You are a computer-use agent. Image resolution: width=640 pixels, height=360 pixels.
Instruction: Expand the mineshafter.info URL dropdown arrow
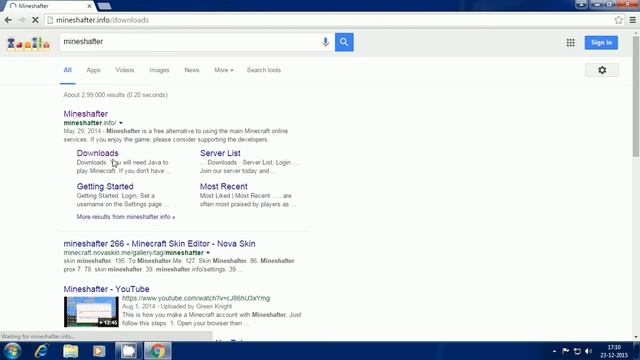121,123
